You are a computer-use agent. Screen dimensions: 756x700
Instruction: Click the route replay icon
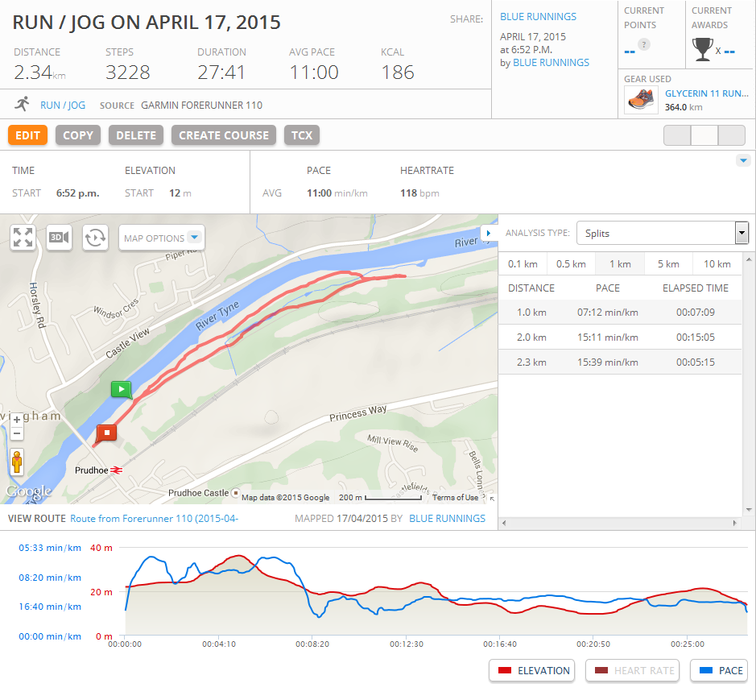(x=95, y=238)
